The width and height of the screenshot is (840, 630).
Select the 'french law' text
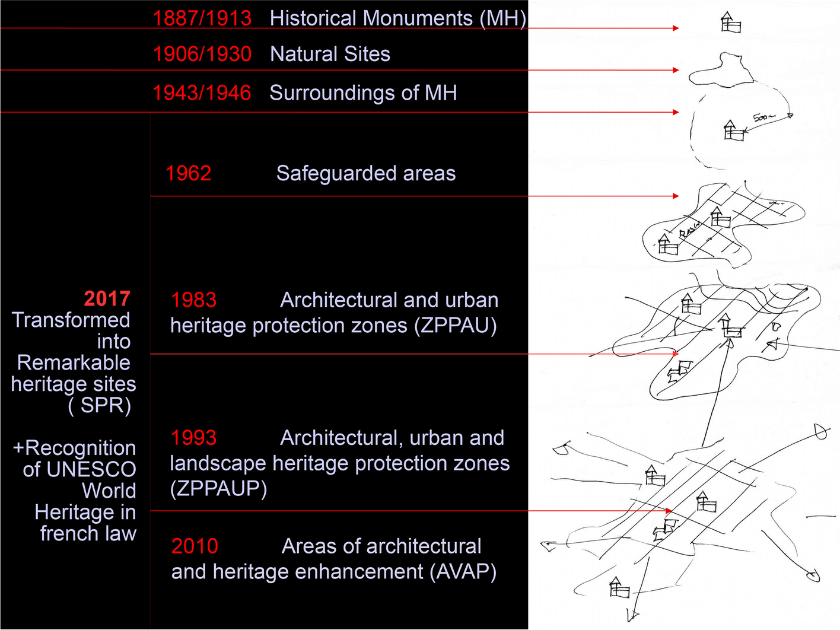(88, 533)
